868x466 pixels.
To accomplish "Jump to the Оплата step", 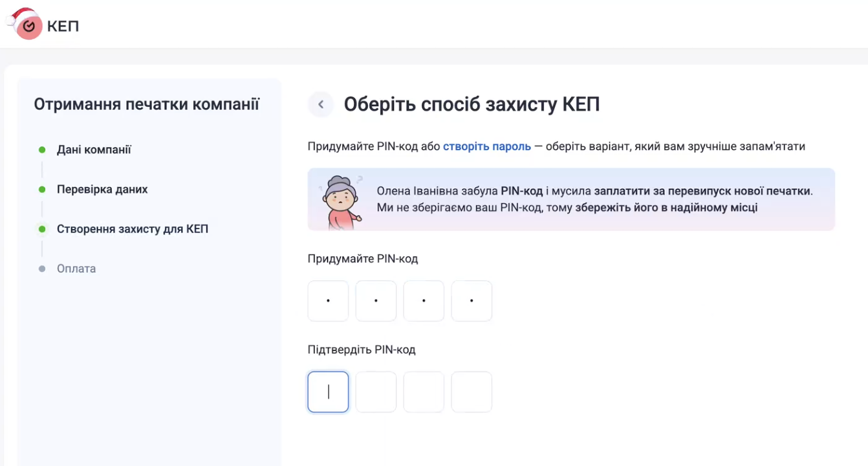I will point(76,269).
